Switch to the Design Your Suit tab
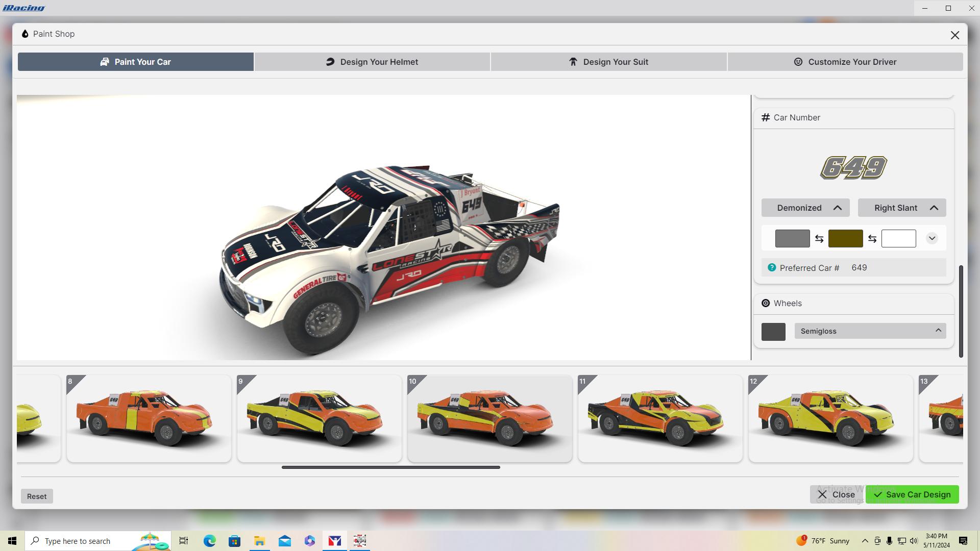This screenshot has height=551, width=980. coord(608,62)
